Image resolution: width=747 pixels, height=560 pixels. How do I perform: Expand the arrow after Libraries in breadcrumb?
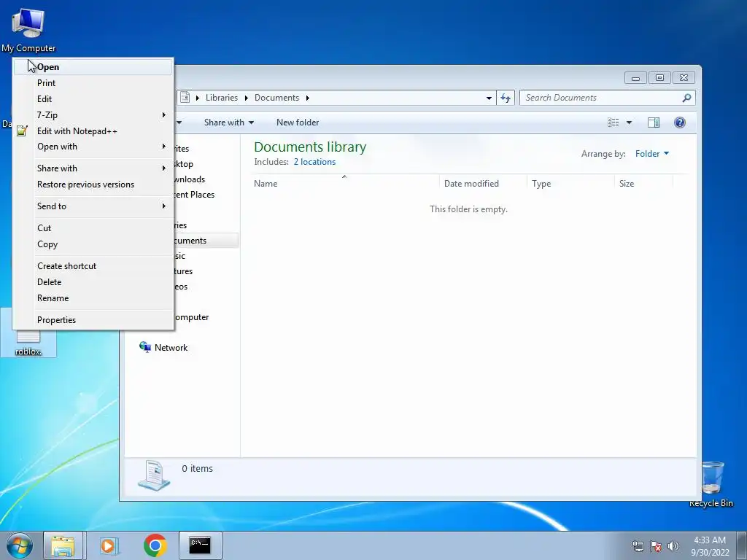pos(246,98)
